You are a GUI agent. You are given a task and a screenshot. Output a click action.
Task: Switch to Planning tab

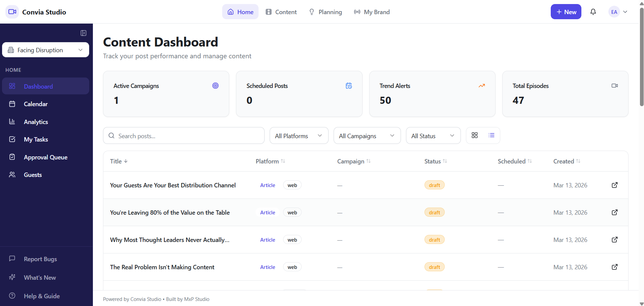pyautogui.click(x=326, y=12)
